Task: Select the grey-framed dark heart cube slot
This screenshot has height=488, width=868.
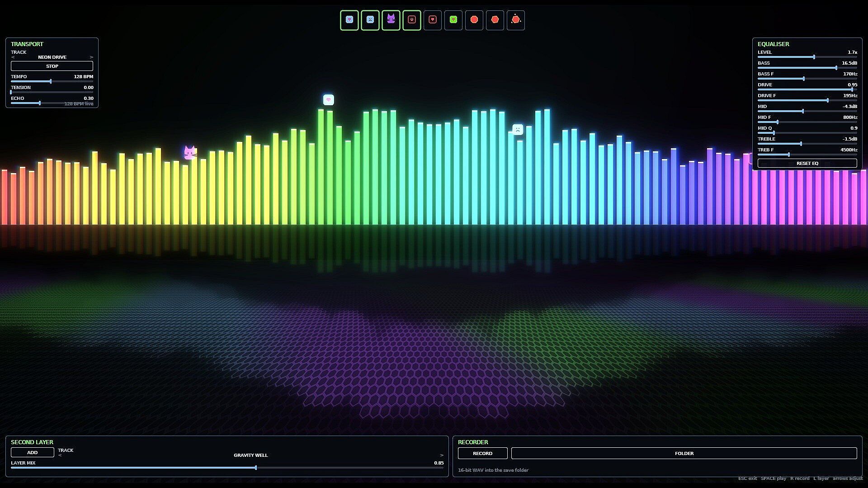Action: pos(433,20)
